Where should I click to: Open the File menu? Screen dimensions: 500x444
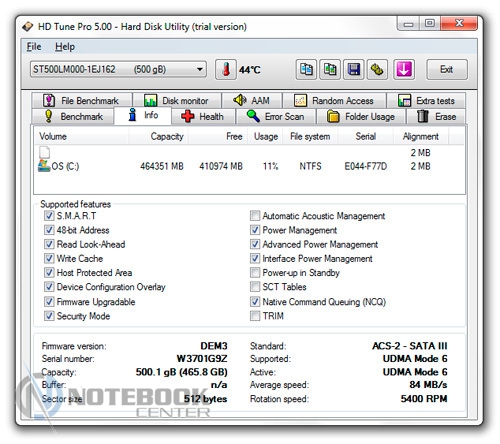pos(34,47)
